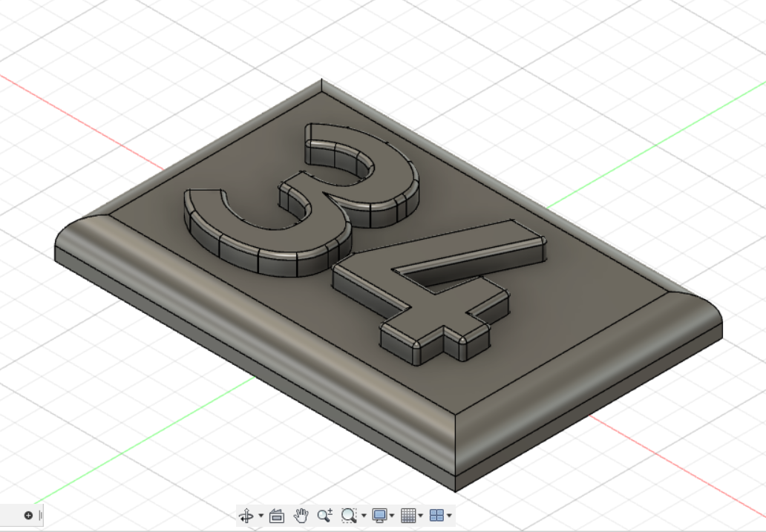Expand the Zoom window dropdown arrow
Screen dimensions: 766x532
363,515
